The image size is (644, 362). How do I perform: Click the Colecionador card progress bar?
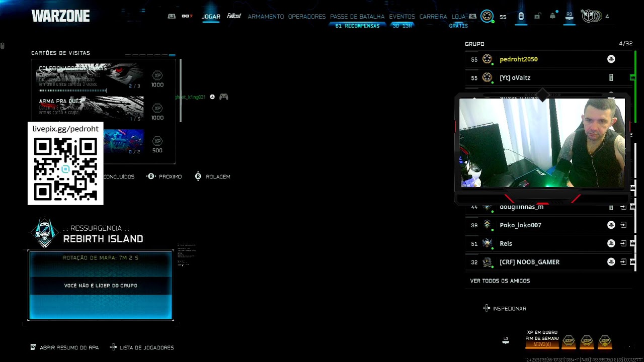pyautogui.click(x=73, y=90)
